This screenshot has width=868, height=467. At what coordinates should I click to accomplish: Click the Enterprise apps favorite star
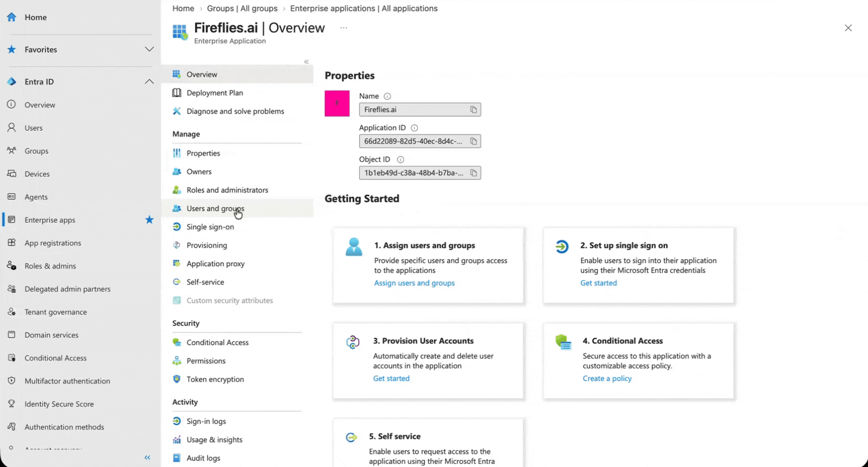(x=149, y=220)
